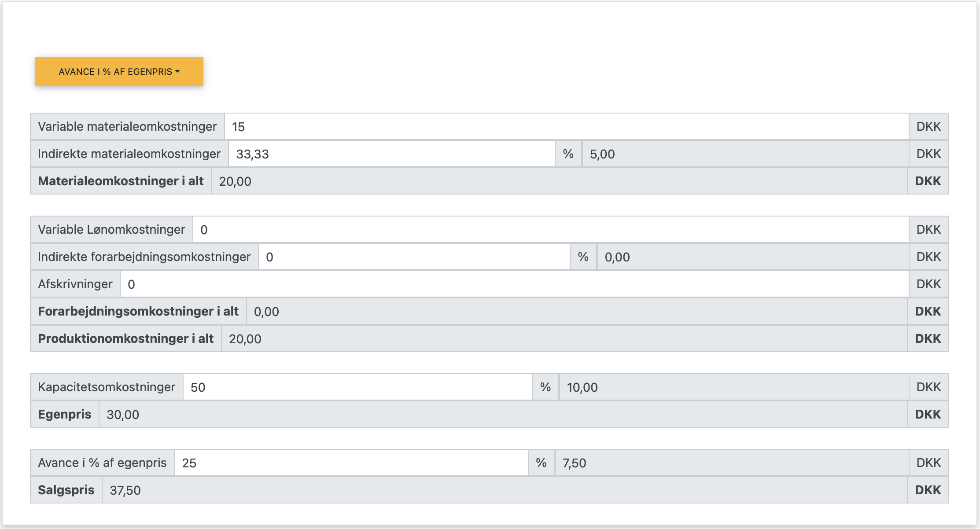Image resolution: width=980 pixels, height=529 pixels.
Task: Click the Afskrivninger input field
Action: click(x=514, y=284)
